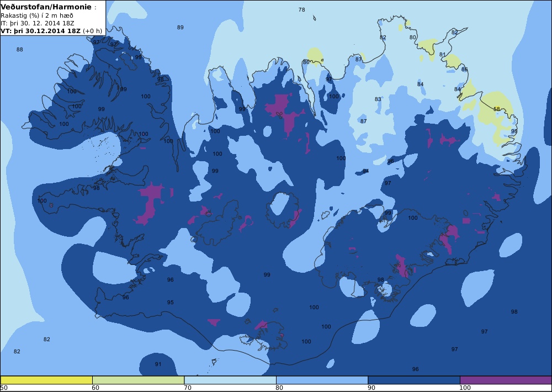Click the 'VT: þri 30.12.2014 18Z (+0 h)' line

point(51,30)
